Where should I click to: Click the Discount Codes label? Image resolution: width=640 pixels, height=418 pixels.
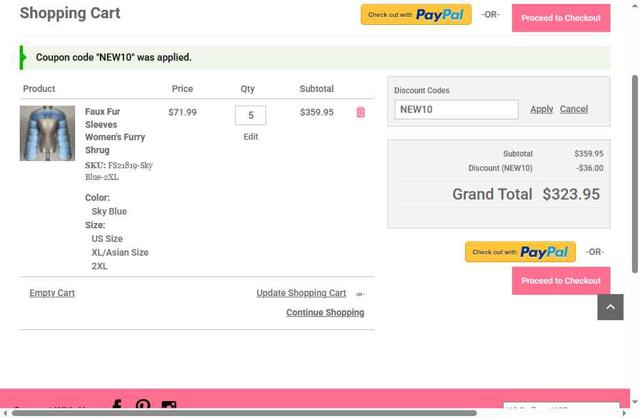point(422,91)
